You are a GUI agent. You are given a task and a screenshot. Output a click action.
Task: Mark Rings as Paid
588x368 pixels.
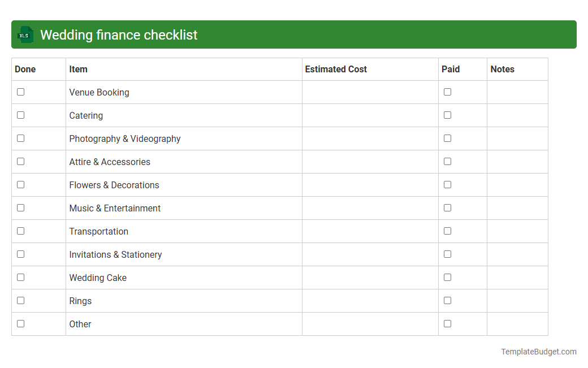447,300
